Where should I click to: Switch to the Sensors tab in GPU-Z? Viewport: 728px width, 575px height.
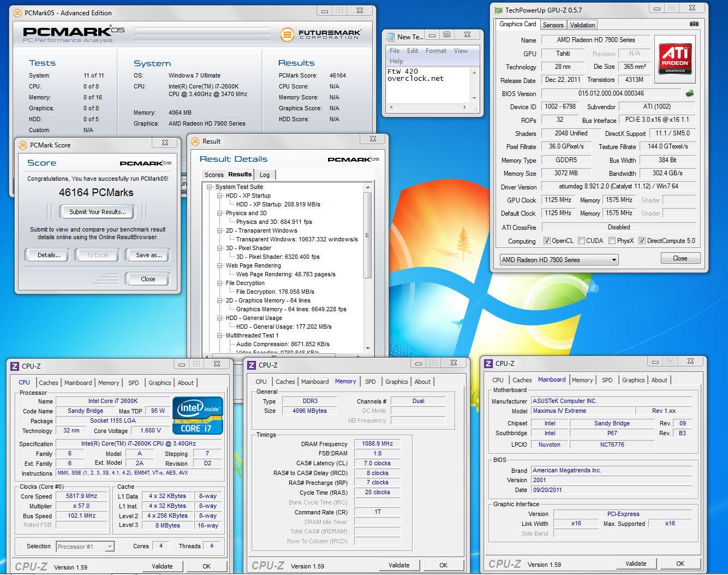click(553, 25)
